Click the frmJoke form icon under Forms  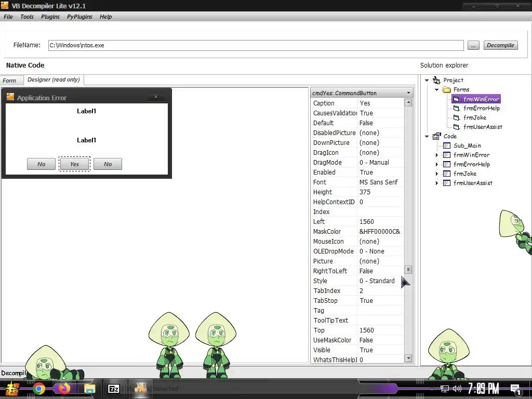(x=456, y=117)
